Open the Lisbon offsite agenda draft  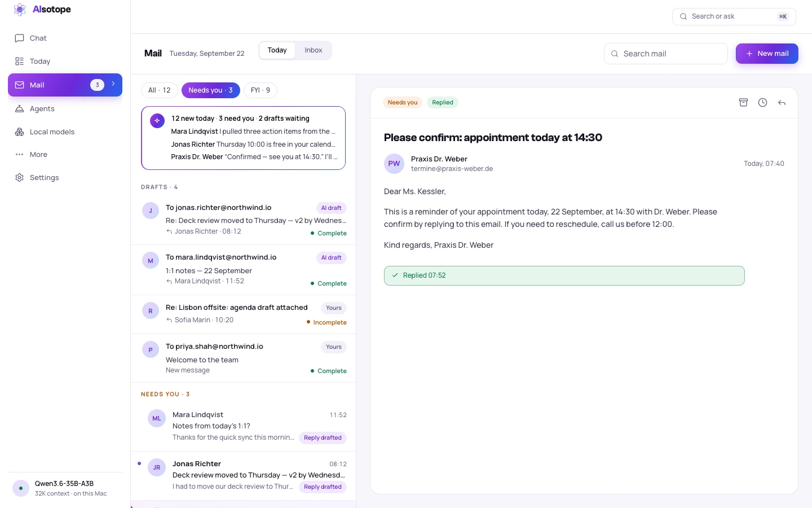pyautogui.click(x=243, y=314)
